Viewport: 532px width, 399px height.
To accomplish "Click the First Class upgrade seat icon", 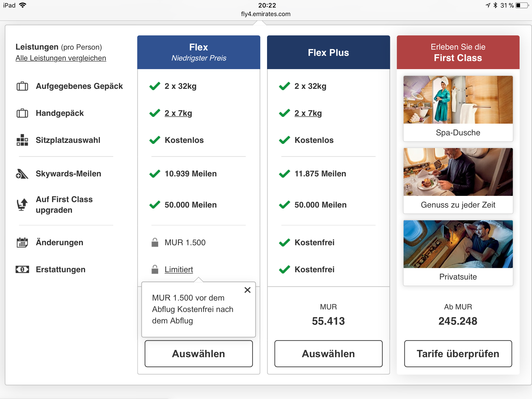I will pyautogui.click(x=22, y=205).
